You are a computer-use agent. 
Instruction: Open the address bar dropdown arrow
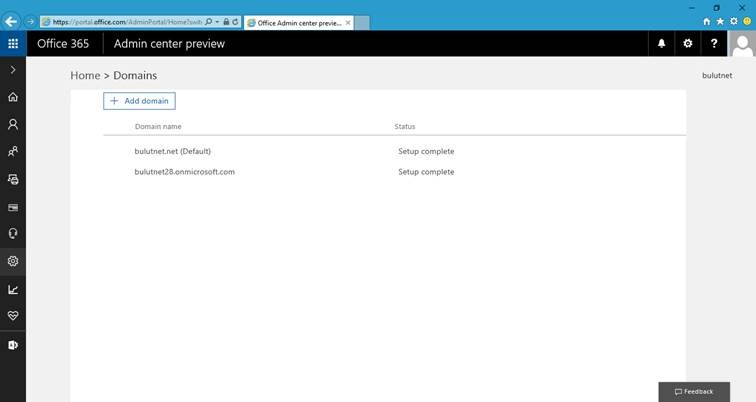217,22
